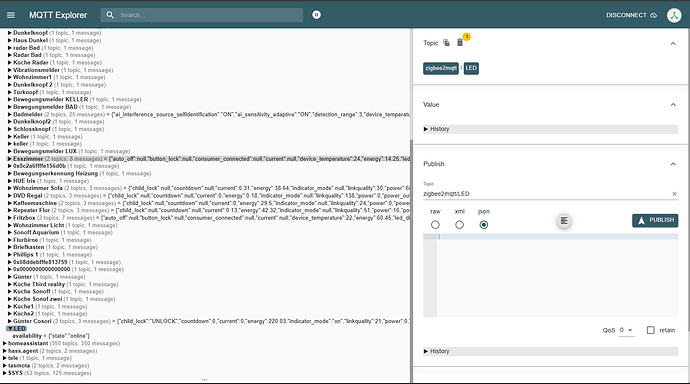
Task: Select the LED topic chip
Action: click(471, 68)
